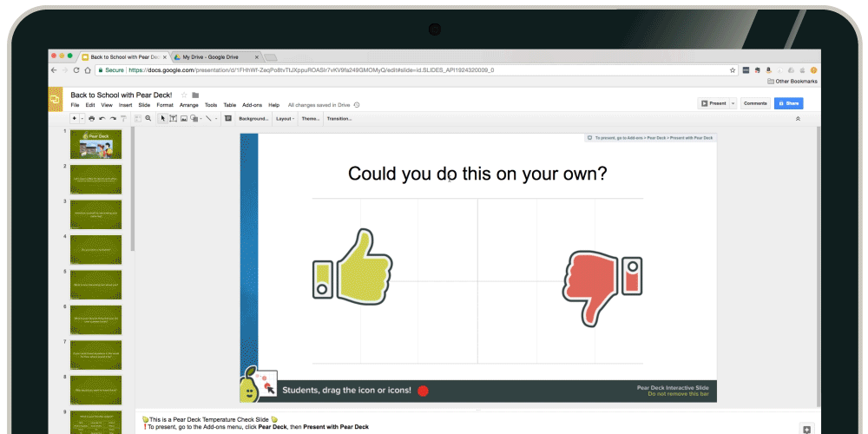Viewport: 868px width, 434px height.
Task: Click the Background... button
Action: (253, 118)
